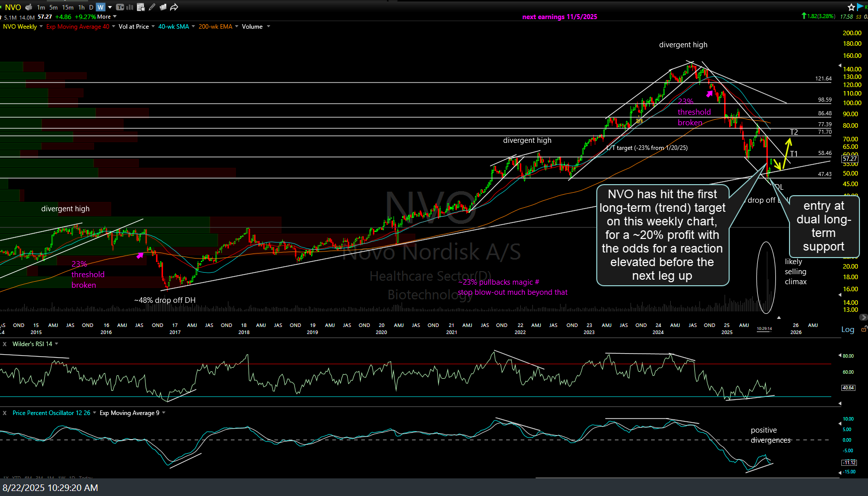The image size is (868, 496).
Task: Click the NVO ticker symbol
Action: point(13,7)
